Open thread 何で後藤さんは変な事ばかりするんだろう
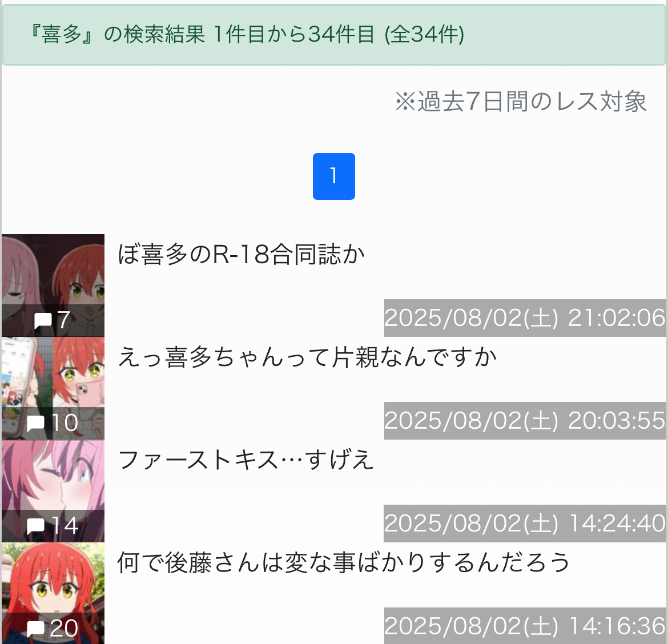 [x=343, y=563]
